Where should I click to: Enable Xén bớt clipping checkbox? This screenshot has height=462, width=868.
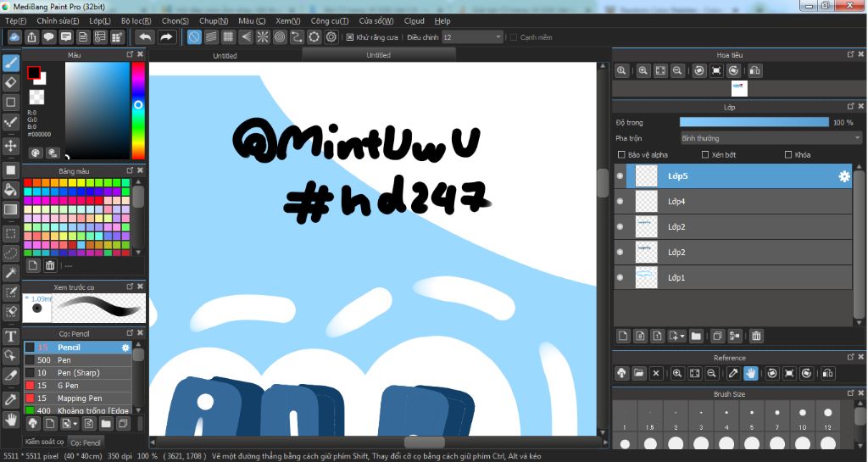pos(704,154)
